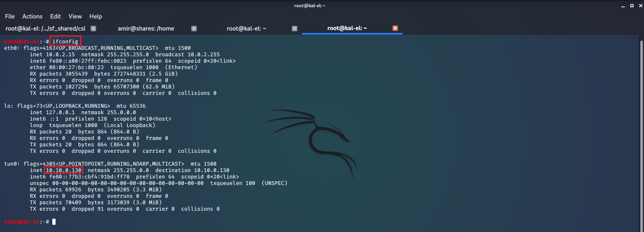Viewport: 644px width, 232px height.
Task: Click the eth0 interface name
Action: [x=10, y=48]
